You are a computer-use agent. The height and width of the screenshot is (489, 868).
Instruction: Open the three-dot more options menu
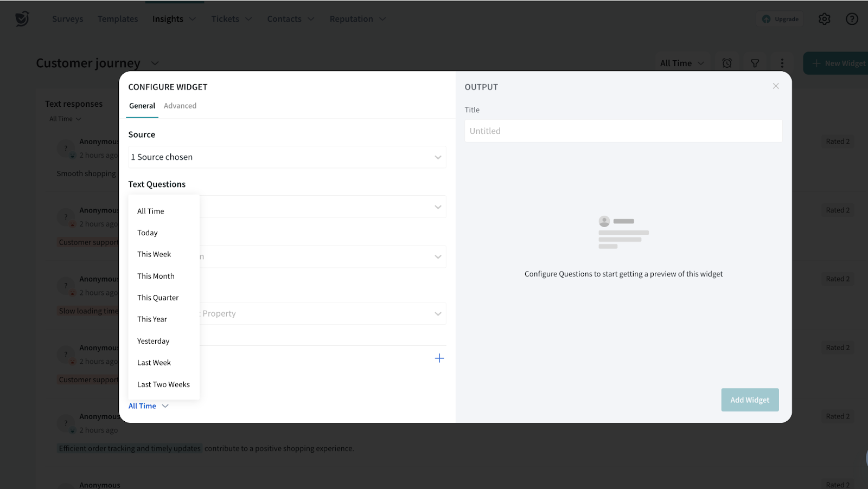pyautogui.click(x=782, y=63)
